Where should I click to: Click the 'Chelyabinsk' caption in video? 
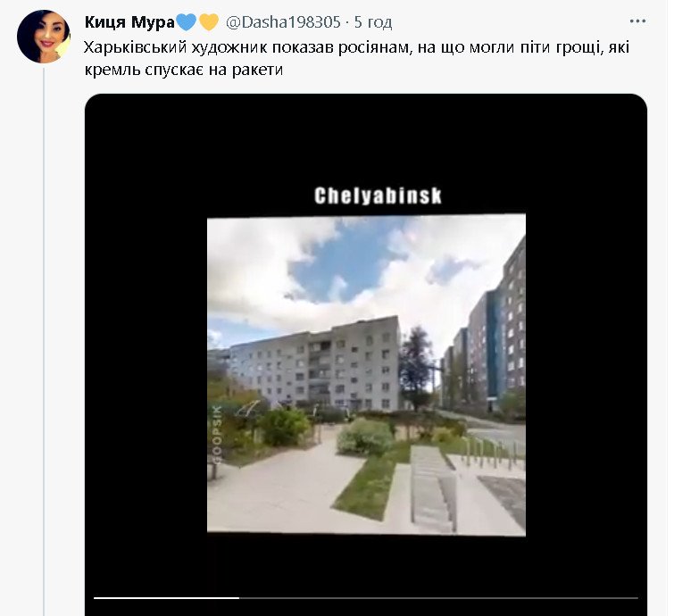(x=378, y=196)
